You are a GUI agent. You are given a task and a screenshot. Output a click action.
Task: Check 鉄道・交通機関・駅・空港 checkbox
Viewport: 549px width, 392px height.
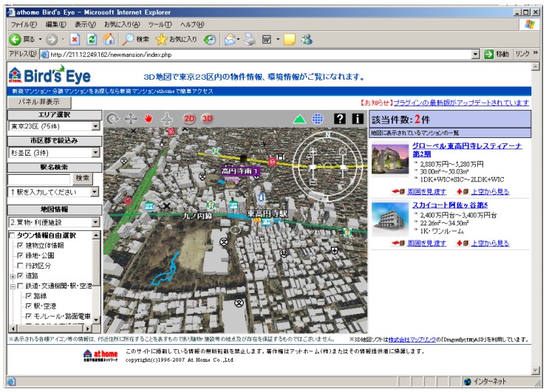pos(20,286)
